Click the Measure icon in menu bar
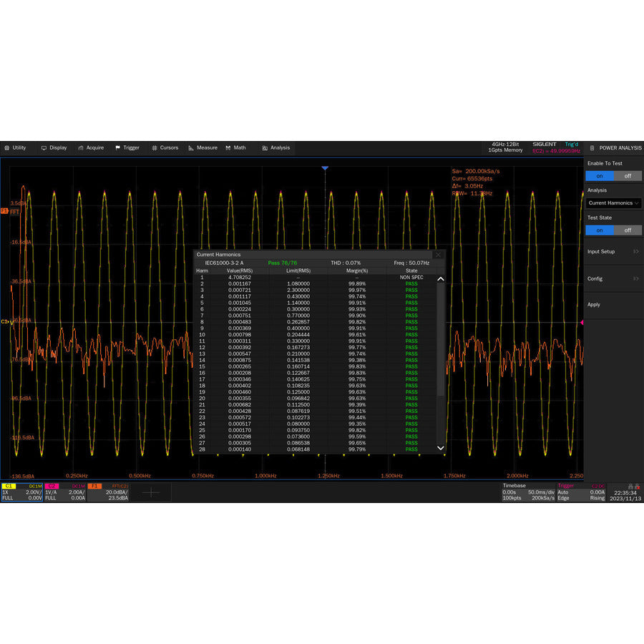 point(192,148)
